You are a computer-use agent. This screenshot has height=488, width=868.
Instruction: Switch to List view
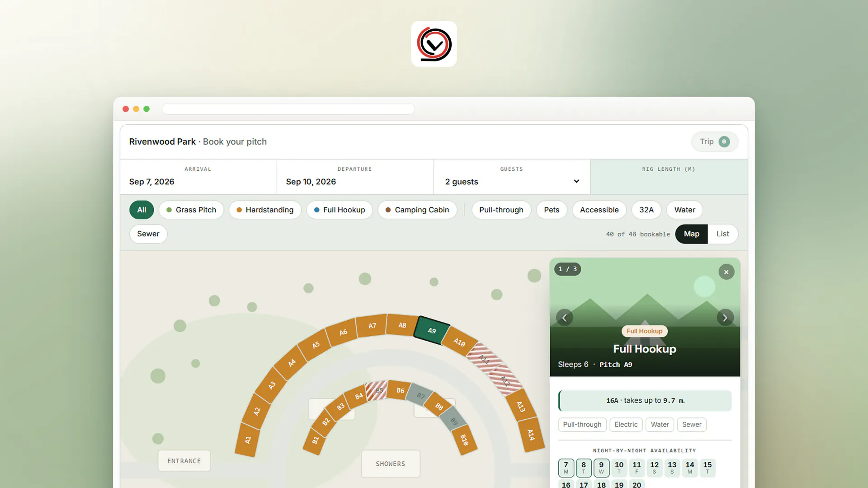722,234
